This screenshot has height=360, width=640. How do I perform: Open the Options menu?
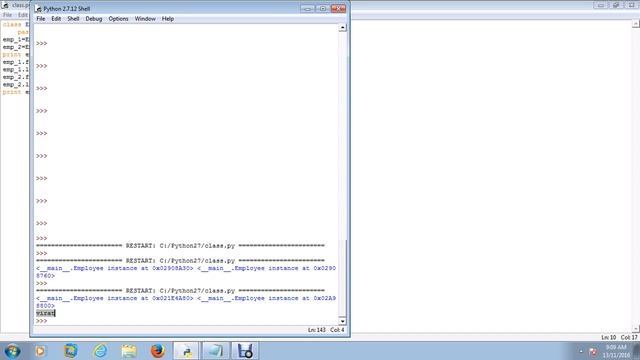point(118,19)
